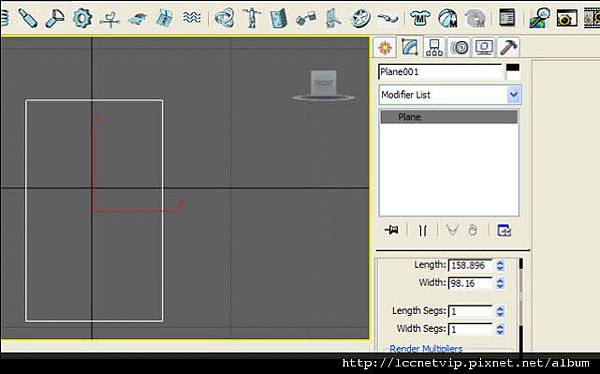Create Water with the waves icon
600x374 pixels.
point(191,17)
